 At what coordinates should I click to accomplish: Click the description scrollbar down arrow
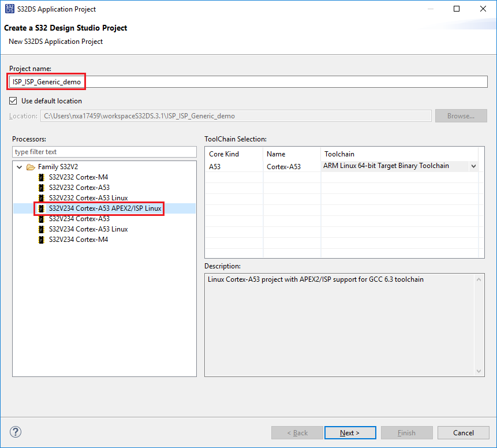[479, 371]
